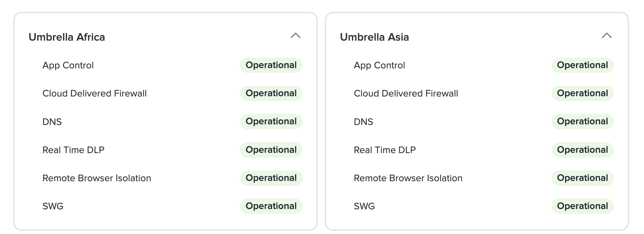This screenshot has width=644, height=234.
Task: Click Operational badge for Africa DNS
Action: tap(271, 122)
